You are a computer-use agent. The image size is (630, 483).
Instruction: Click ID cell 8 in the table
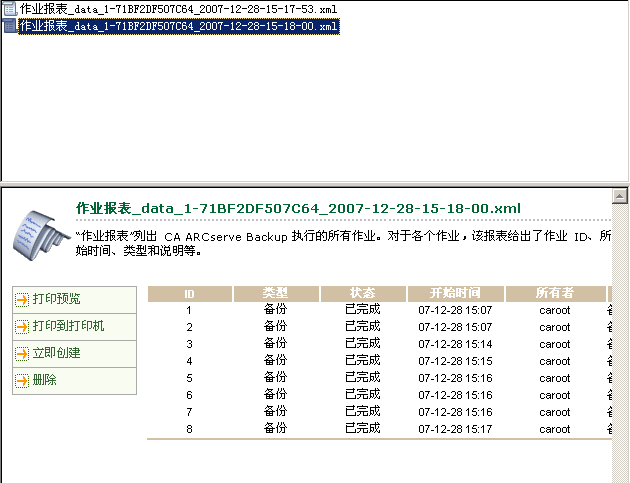pyautogui.click(x=189, y=429)
